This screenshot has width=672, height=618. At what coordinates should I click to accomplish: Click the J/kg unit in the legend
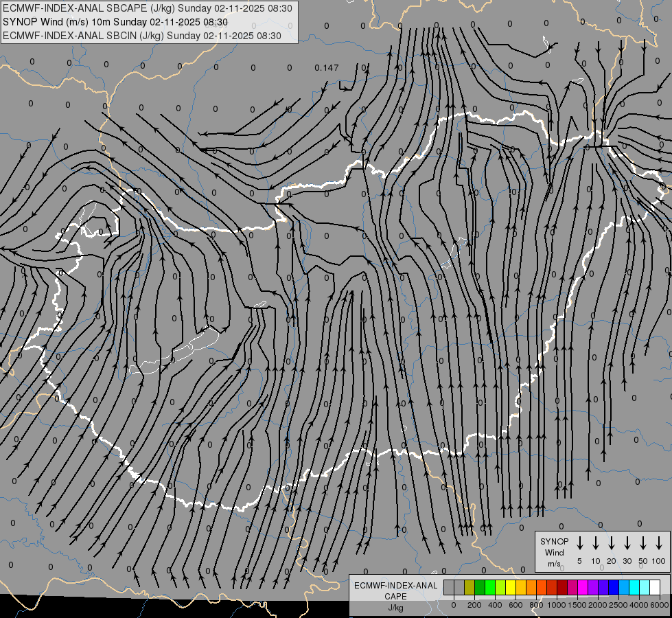click(395, 608)
